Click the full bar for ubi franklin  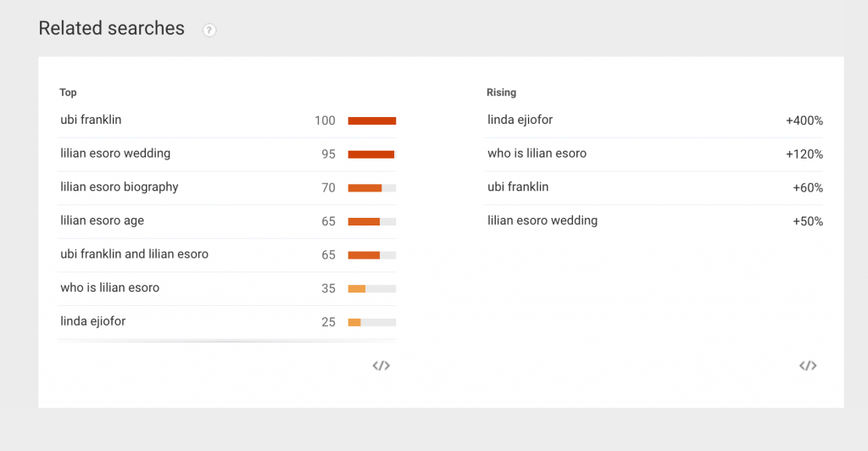coord(372,121)
